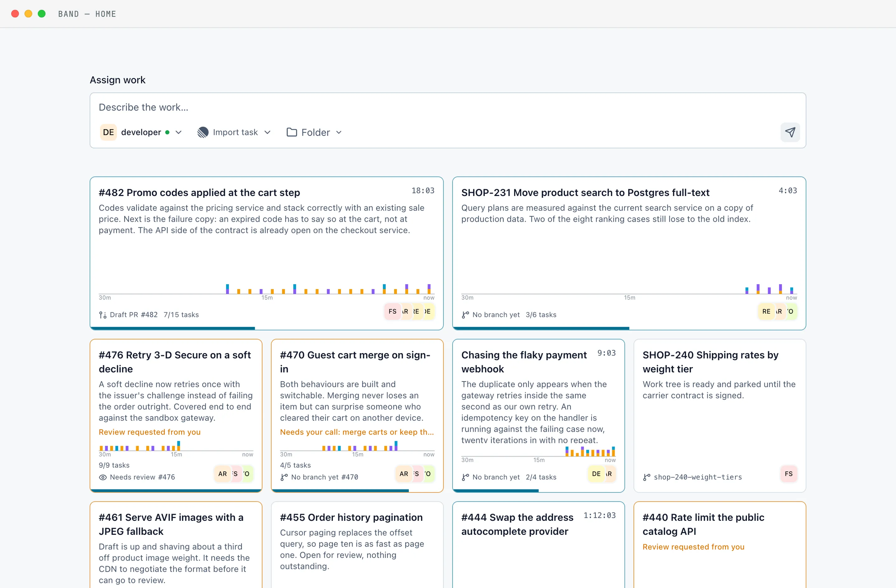
Task: Click the send paper-plane icon
Action: (x=790, y=132)
